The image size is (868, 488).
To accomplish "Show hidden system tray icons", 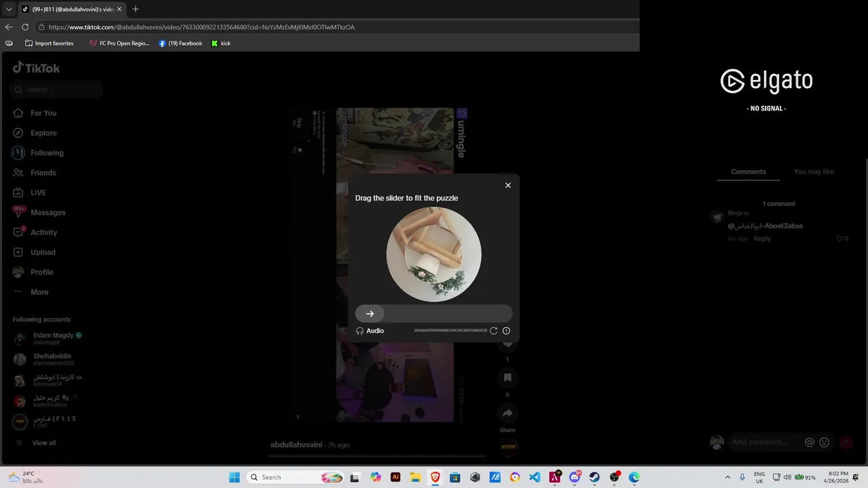I will [728, 477].
